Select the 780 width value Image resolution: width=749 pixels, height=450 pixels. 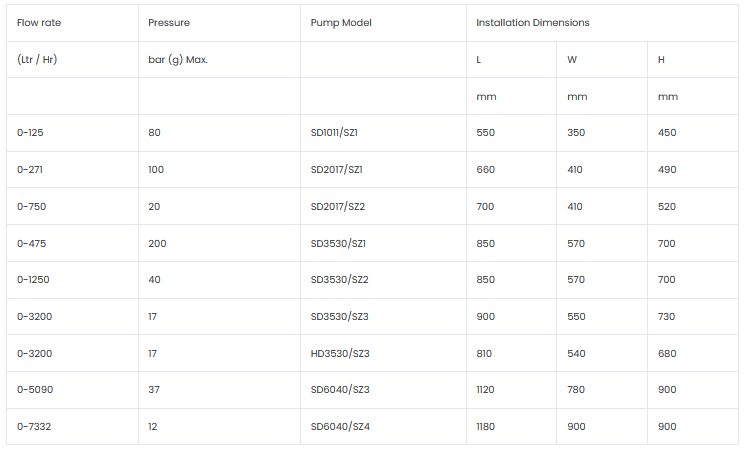coord(577,390)
